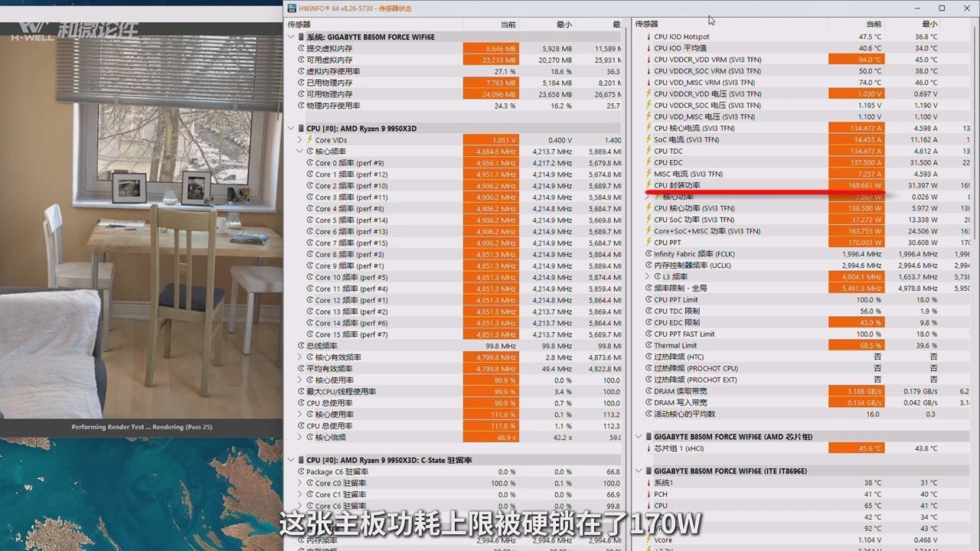Click the thermometer icon beside PCH

pyautogui.click(x=648, y=494)
